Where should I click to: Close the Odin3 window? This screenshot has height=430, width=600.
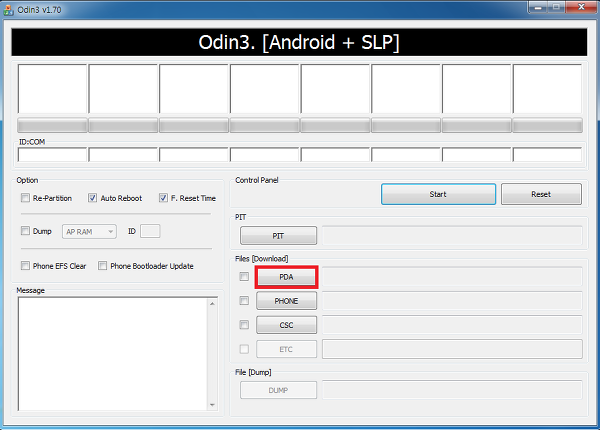581,7
